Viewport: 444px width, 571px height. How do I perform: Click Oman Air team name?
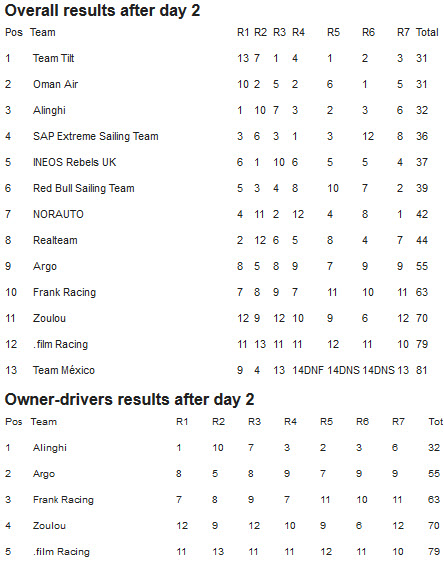point(55,84)
